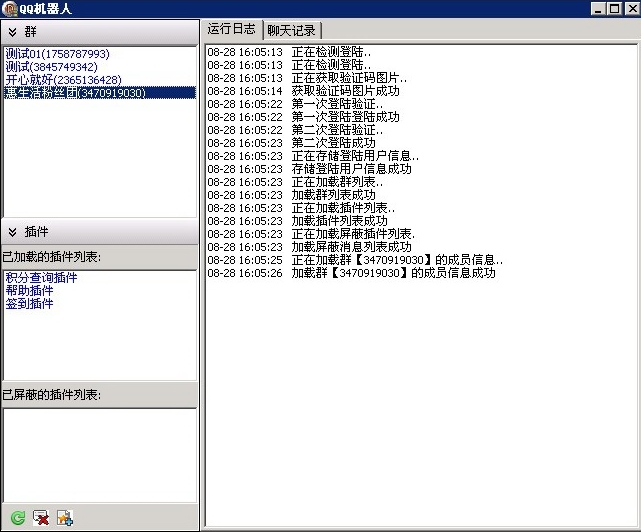Click inside the empty 已屏蔽的插件列表 box

100,455
